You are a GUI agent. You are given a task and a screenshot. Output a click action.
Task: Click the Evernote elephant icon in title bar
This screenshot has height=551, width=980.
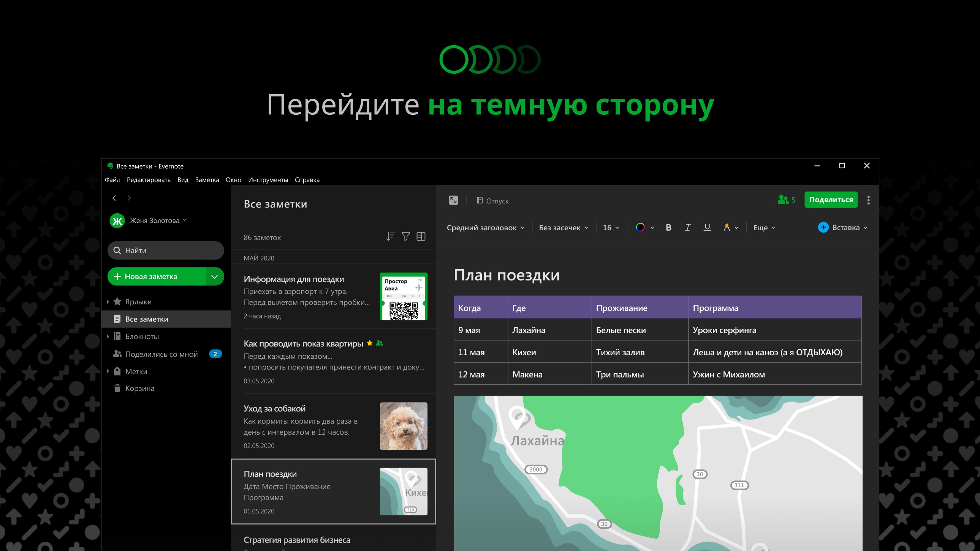[x=110, y=166]
